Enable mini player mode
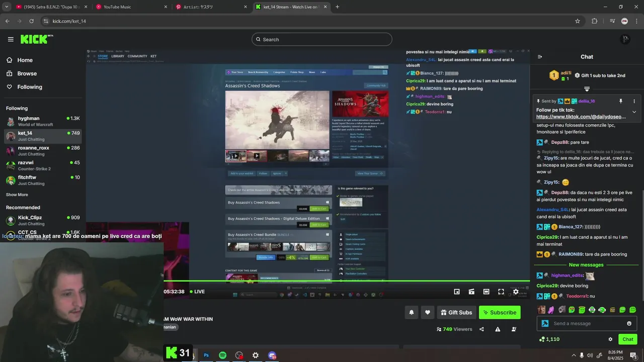 [x=457, y=292]
